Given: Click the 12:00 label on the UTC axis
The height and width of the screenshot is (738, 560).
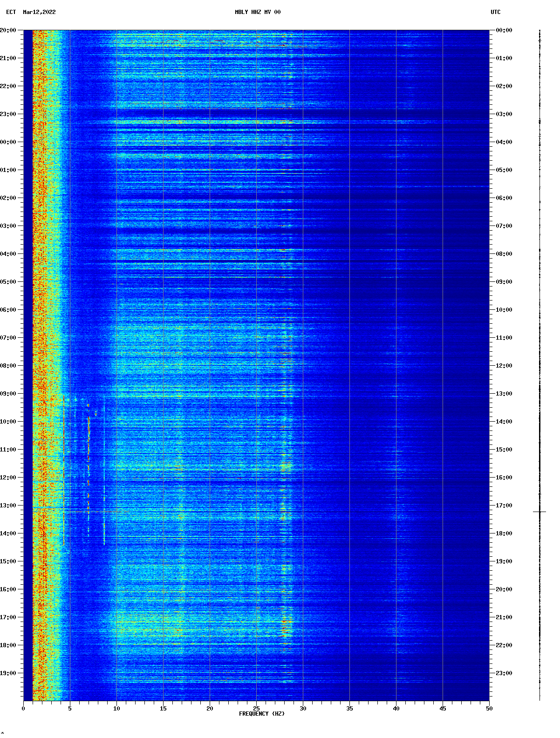Looking at the screenshot, I should tap(504, 366).
